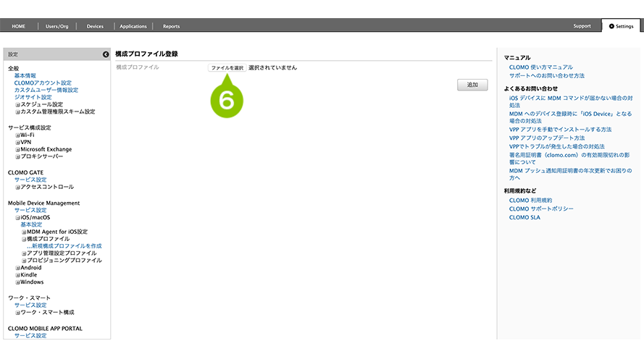The height and width of the screenshot is (362, 644).
Task: Open Applications menu
Action: (x=133, y=26)
